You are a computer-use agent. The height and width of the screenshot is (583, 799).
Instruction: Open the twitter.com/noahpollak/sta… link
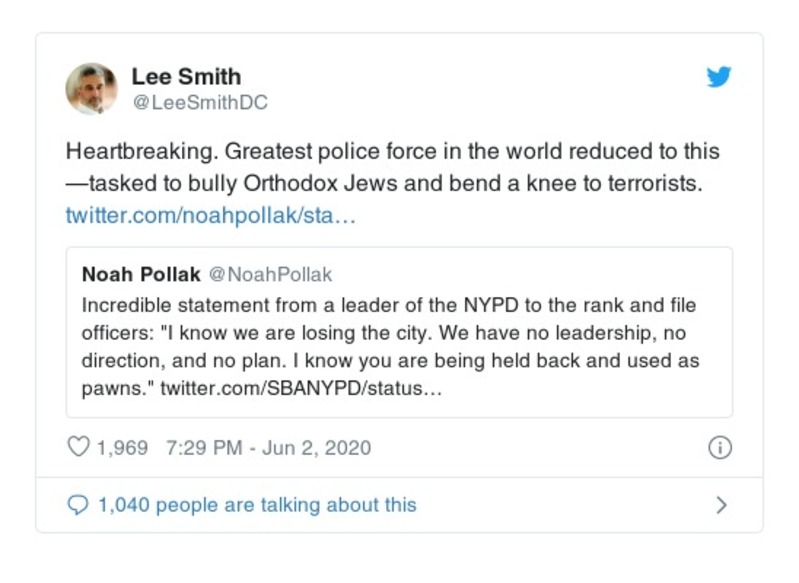point(210,215)
